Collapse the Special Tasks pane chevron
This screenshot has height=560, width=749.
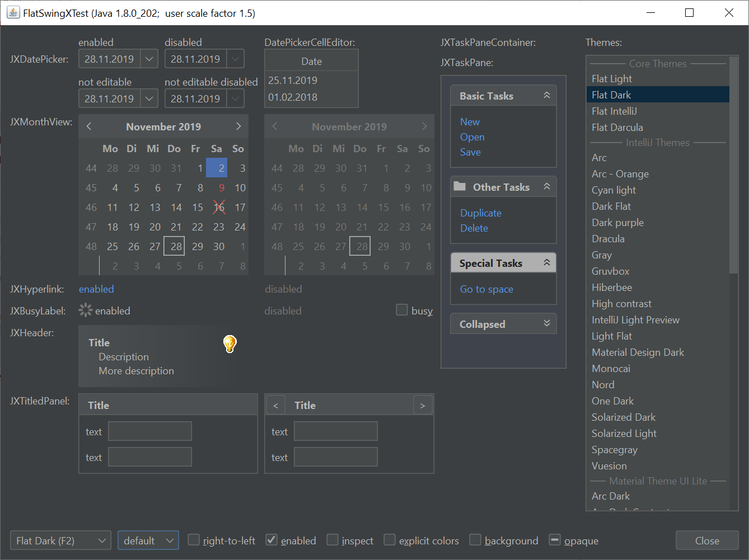(x=546, y=263)
